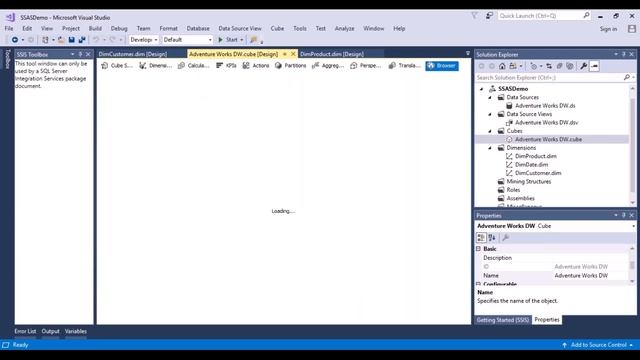Collapse the Data Sources folder

coord(490,97)
